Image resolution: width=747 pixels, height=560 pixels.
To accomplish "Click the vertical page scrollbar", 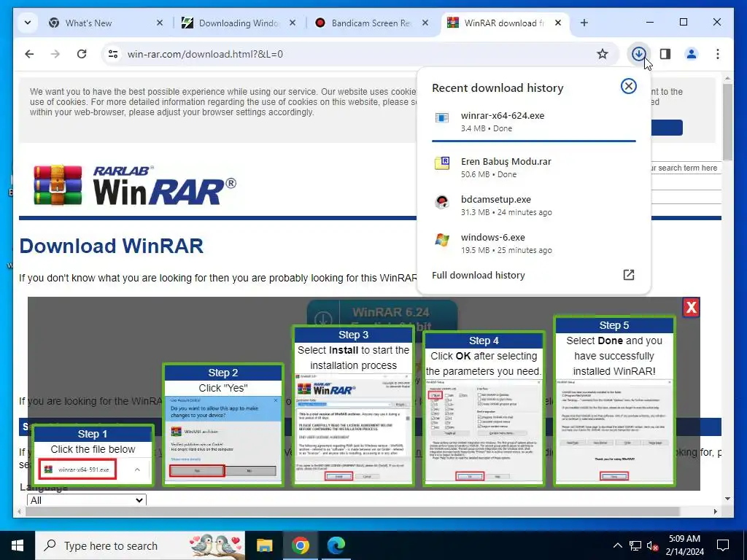I will (x=727, y=122).
